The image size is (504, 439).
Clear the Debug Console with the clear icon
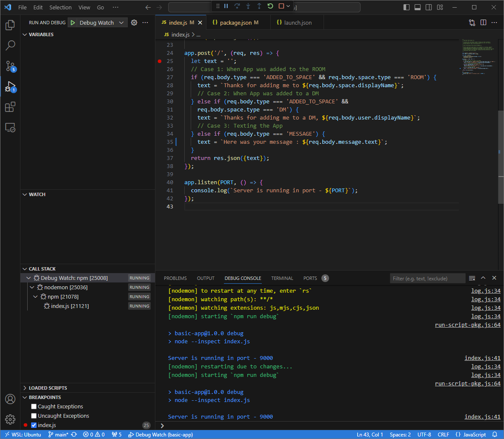pyautogui.click(x=472, y=278)
